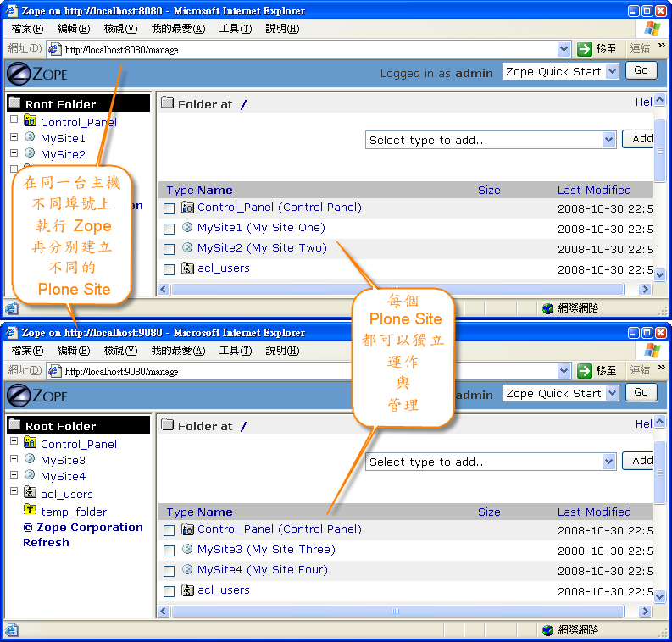This screenshot has width=672, height=642.
Task: Click temp_folder icon in 9080 tree
Action: [x=30, y=510]
